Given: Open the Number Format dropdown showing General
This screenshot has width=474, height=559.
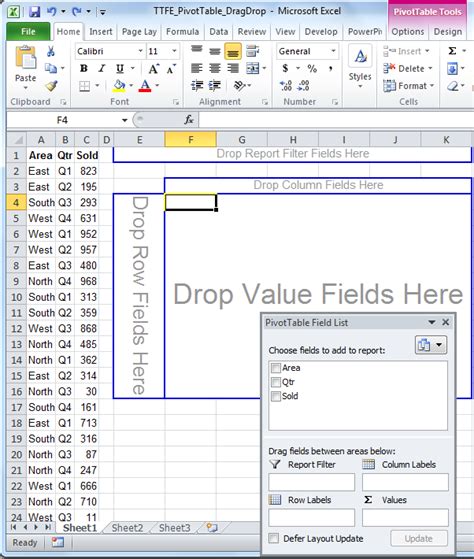Looking at the screenshot, I should pyautogui.click(x=333, y=51).
